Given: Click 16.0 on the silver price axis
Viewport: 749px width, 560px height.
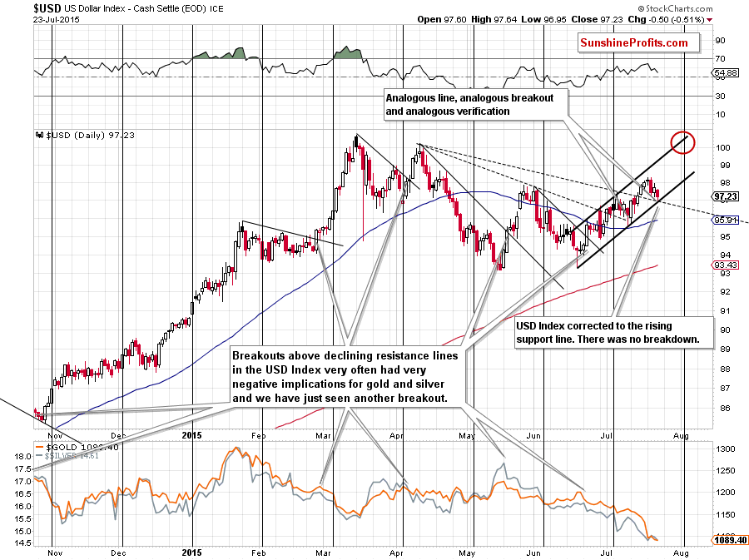Looking at the screenshot, I should coord(23,506).
